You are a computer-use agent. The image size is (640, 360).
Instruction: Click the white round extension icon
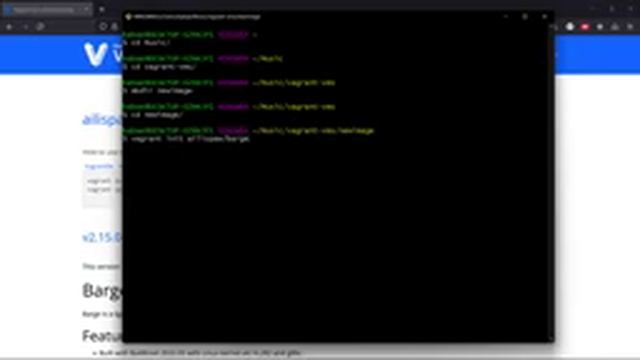570,27
